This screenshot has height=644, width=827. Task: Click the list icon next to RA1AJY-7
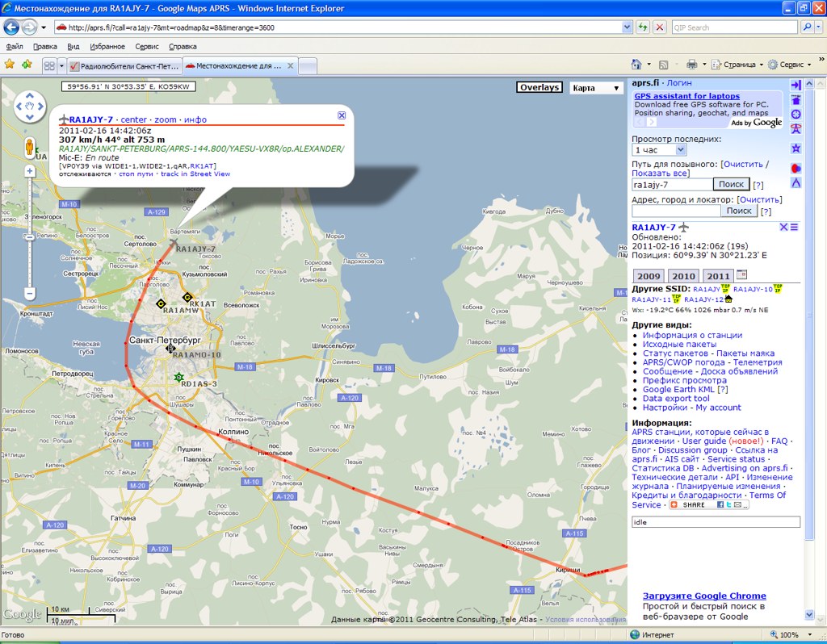tap(795, 228)
